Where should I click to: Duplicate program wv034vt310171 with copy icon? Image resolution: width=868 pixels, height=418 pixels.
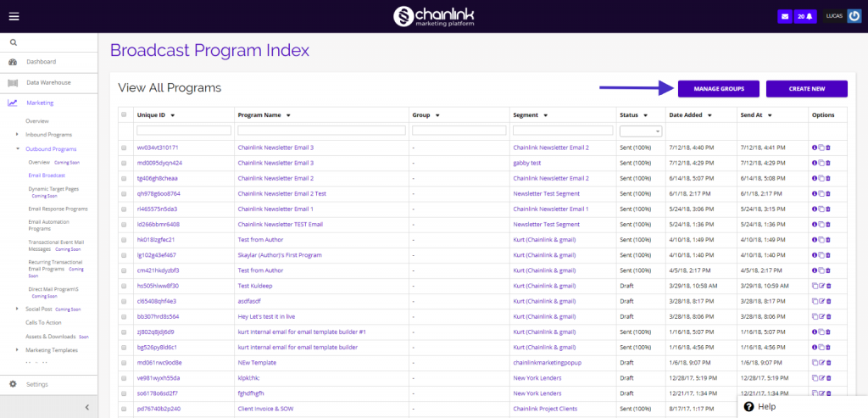821,148
